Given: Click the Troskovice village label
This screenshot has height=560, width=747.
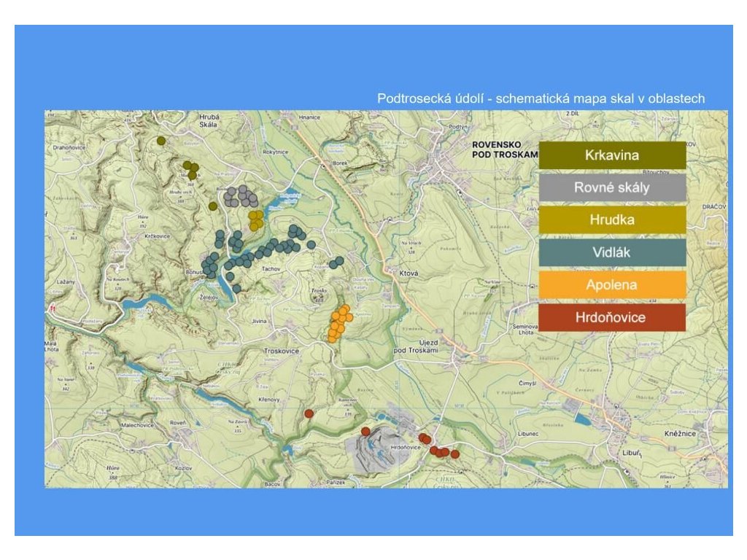Looking at the screenshot, I should pyautogui.click(x=282, y=351).
